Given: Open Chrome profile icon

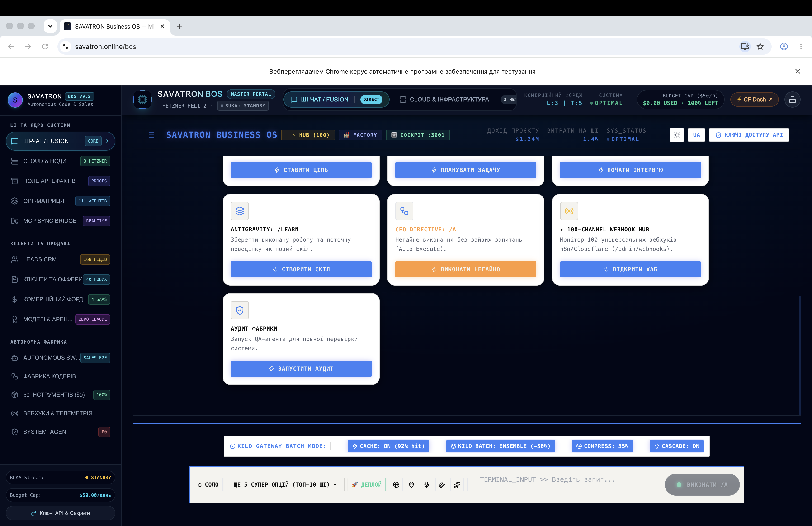Looking at the screenshot, I should coord(784,46).
